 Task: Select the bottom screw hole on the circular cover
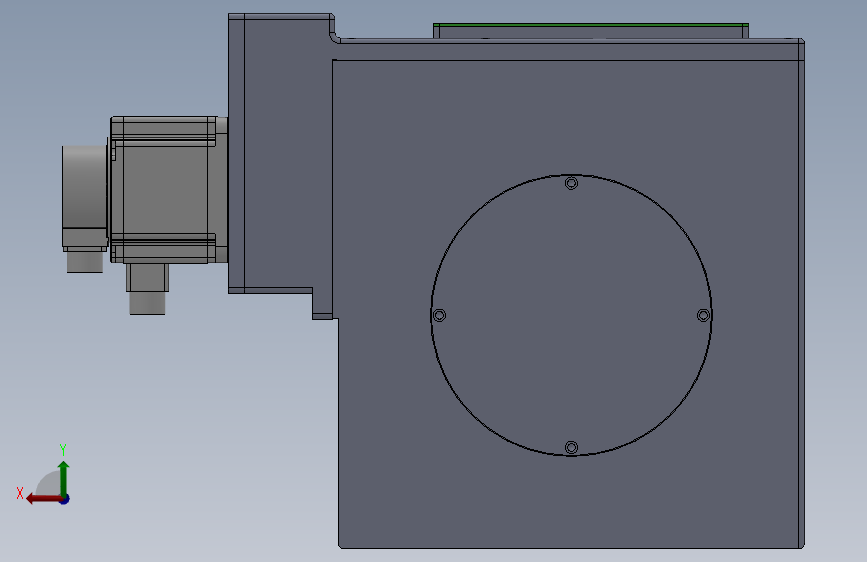[571, 447]
